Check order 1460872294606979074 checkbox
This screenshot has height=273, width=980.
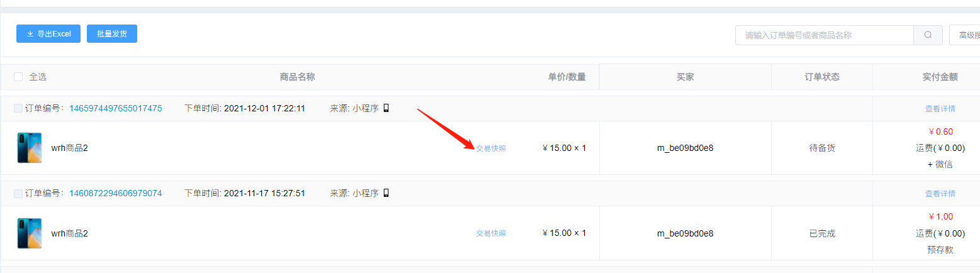18,193
